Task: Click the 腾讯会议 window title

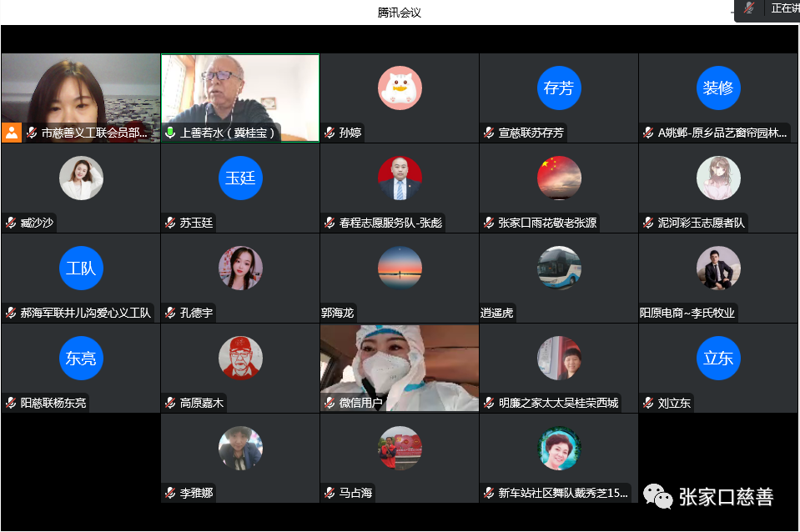Action: point(400,12)
